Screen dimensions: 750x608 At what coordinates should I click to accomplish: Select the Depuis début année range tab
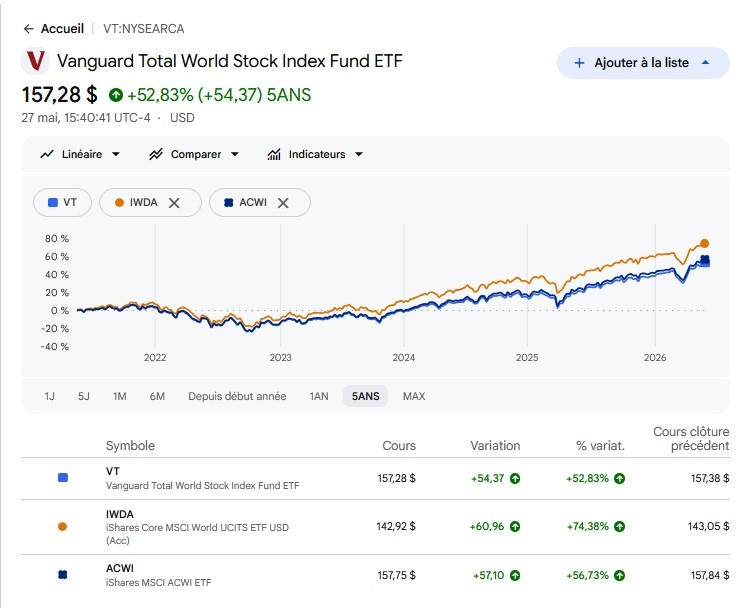click(x=237, y=396)
